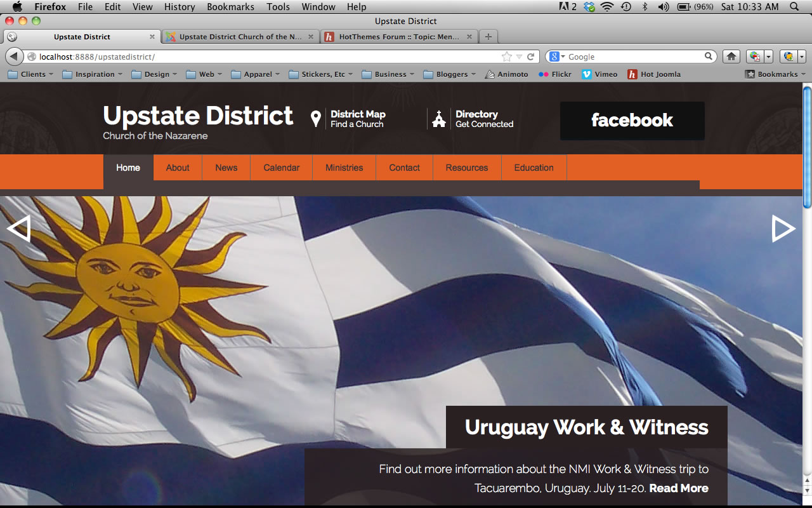Bookmark this page with the star icon
812x508 pixels.
pos(506,57)
